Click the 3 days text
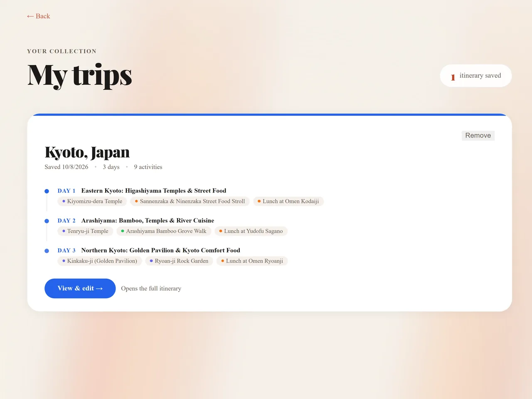 click(111, 167)
